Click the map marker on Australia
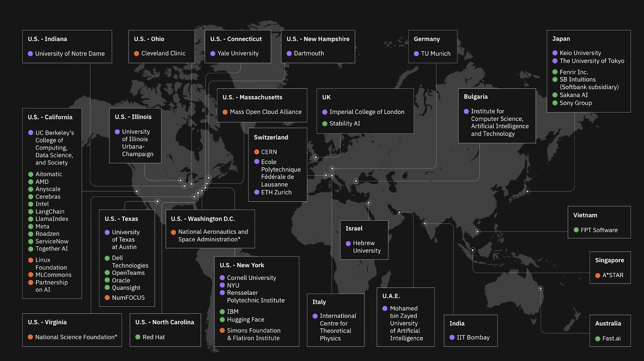 541,288
